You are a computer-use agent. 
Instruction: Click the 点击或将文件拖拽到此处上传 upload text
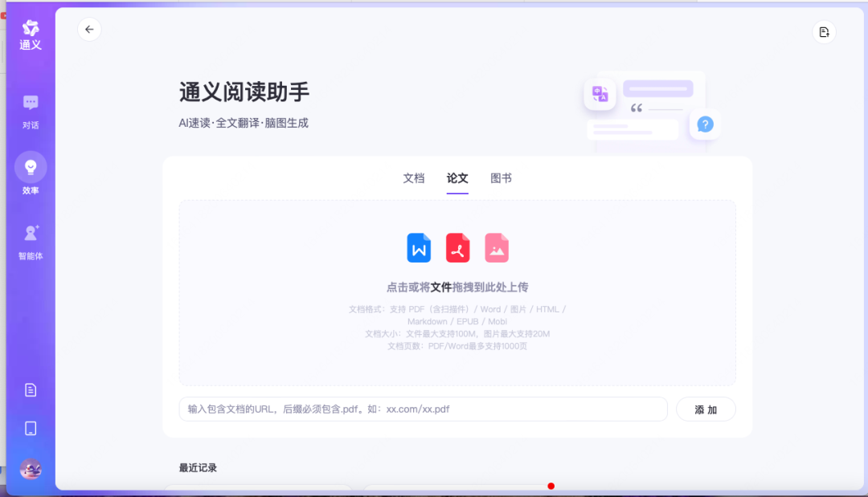coord(457,287)
